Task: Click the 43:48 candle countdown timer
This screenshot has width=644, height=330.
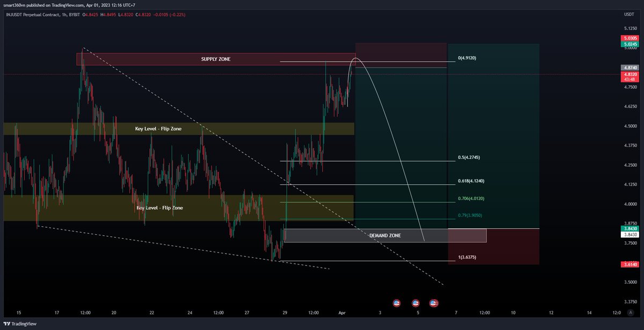Action: (x=630, y=80)
